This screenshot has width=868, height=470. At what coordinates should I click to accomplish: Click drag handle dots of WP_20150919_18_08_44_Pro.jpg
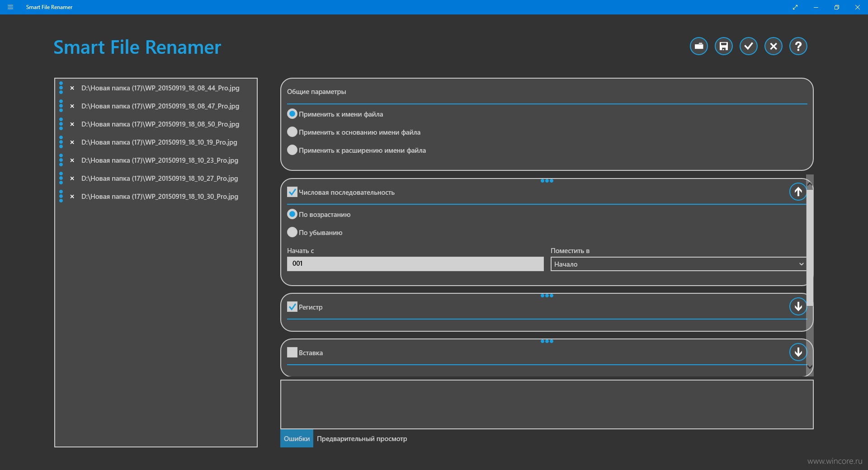click(x=61, y=88)
